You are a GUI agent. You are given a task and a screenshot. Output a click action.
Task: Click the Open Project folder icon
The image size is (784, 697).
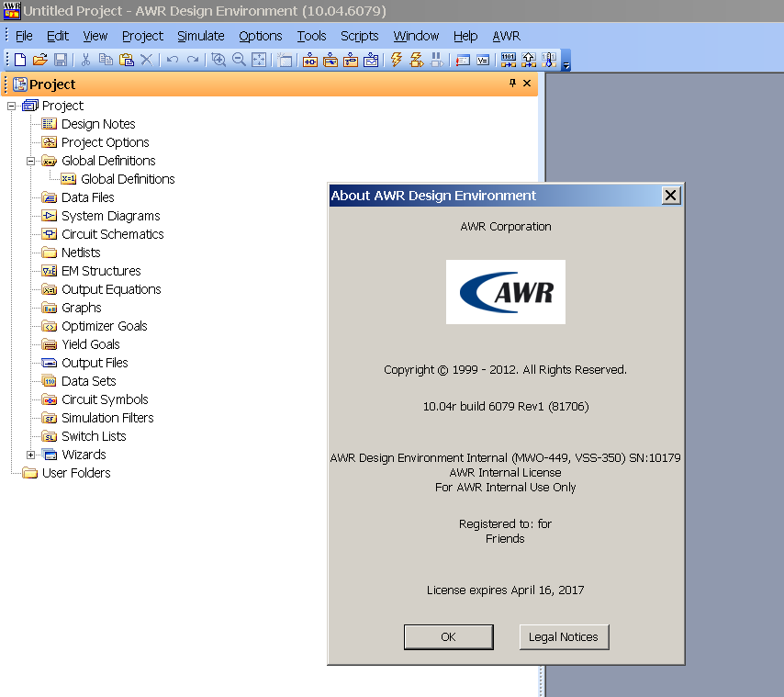pos(40,60)
